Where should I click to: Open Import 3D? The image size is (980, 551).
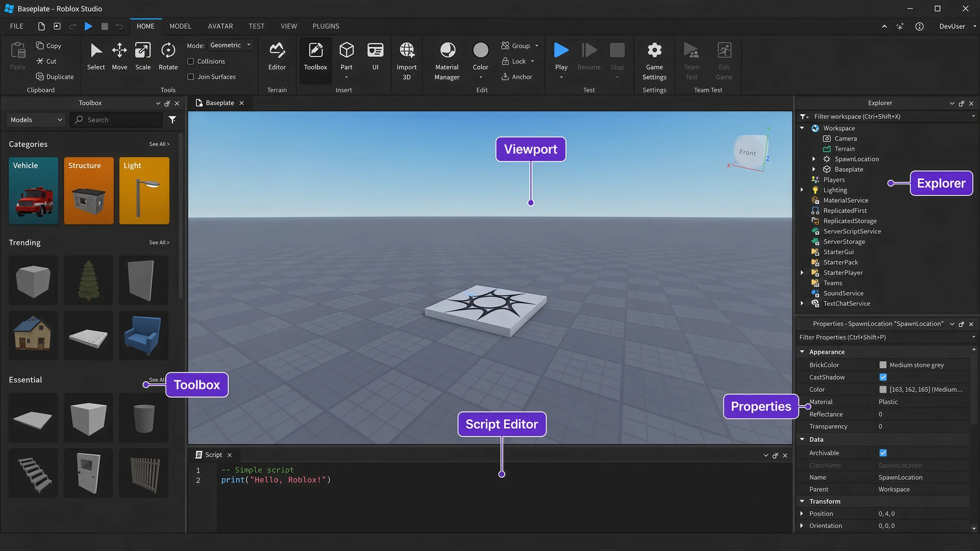pyautogui.click(x=406, y=61)
